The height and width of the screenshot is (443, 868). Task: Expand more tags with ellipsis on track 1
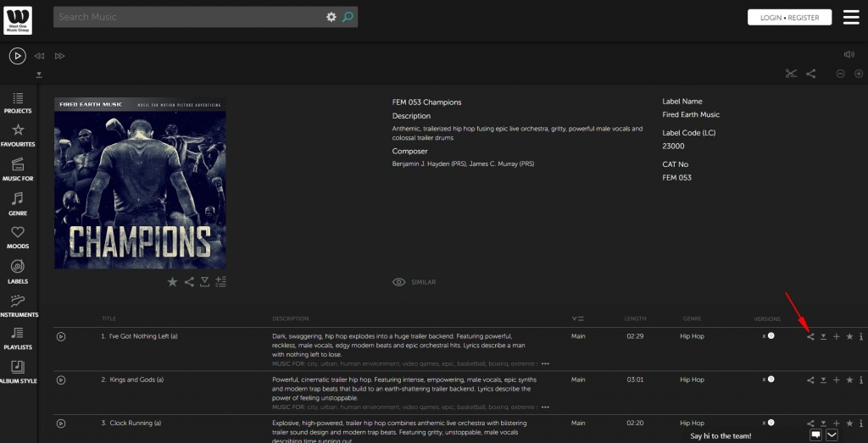545,363
